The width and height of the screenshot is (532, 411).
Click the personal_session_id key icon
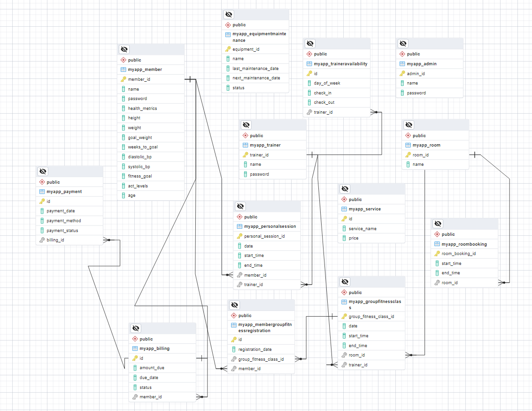[239, 236]
